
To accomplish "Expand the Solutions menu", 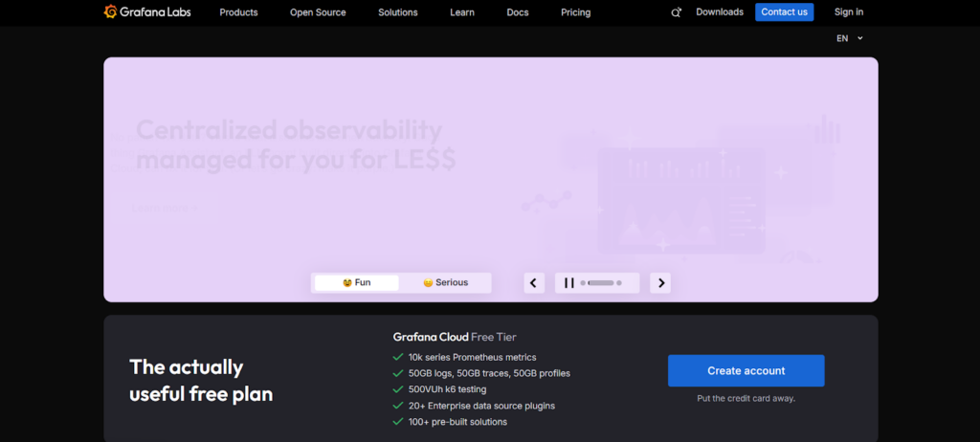I will (397, 12).
